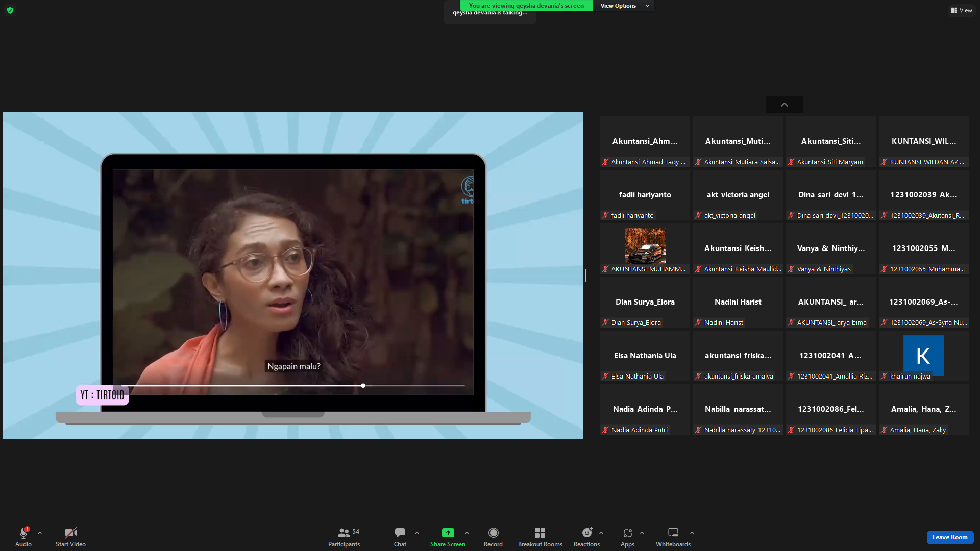This screenshot has width=980, height=551.
Task: Collapse participant gallery with up chevron
Action: click(785, 105)
